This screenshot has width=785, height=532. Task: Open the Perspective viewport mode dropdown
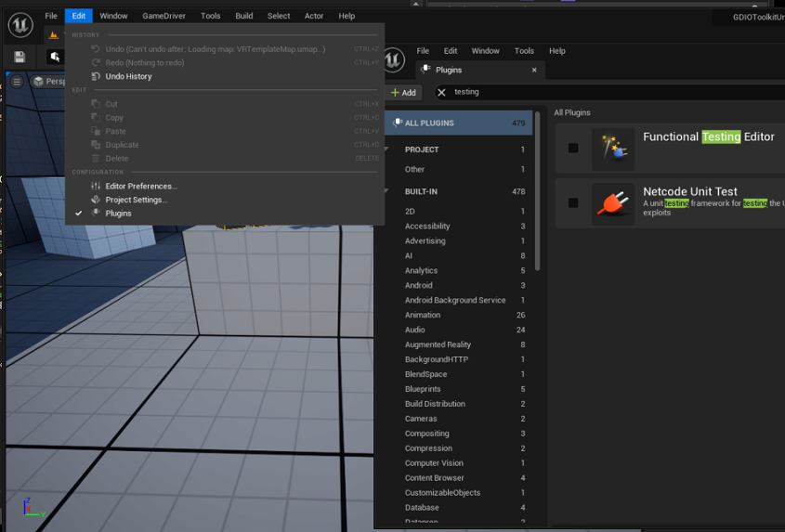click(x=51, y=82)
